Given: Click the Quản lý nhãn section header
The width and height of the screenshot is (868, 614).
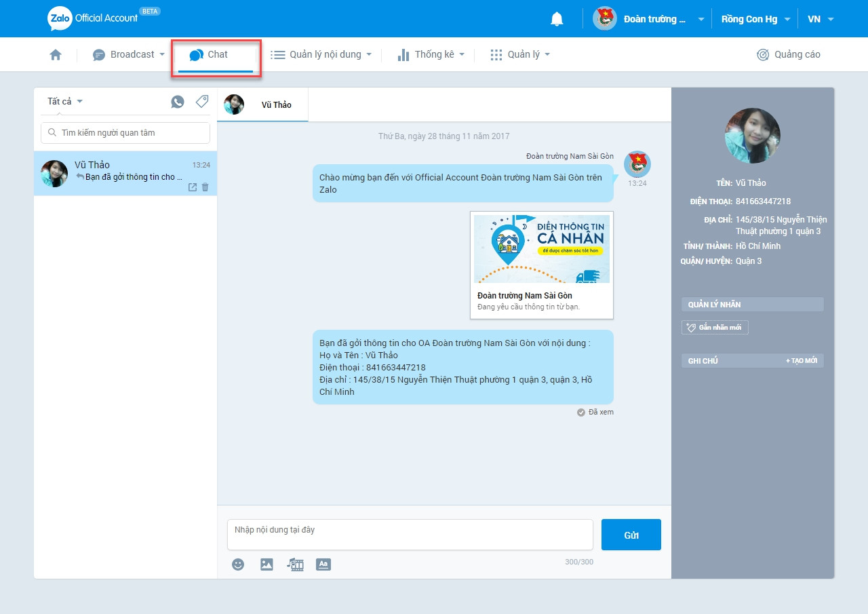Looking at the screenshot, I should point(753,305).
